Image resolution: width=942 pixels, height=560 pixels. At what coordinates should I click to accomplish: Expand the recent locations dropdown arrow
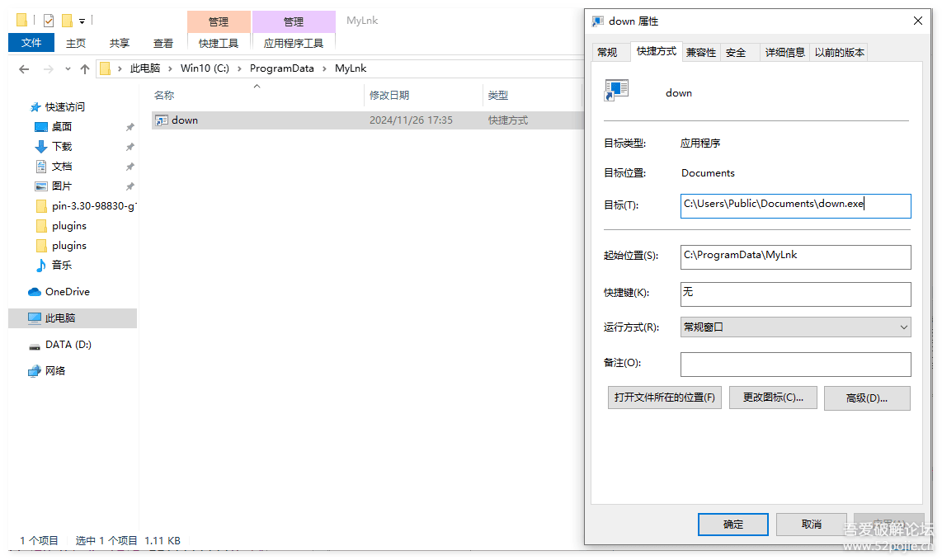pos(68,69)
